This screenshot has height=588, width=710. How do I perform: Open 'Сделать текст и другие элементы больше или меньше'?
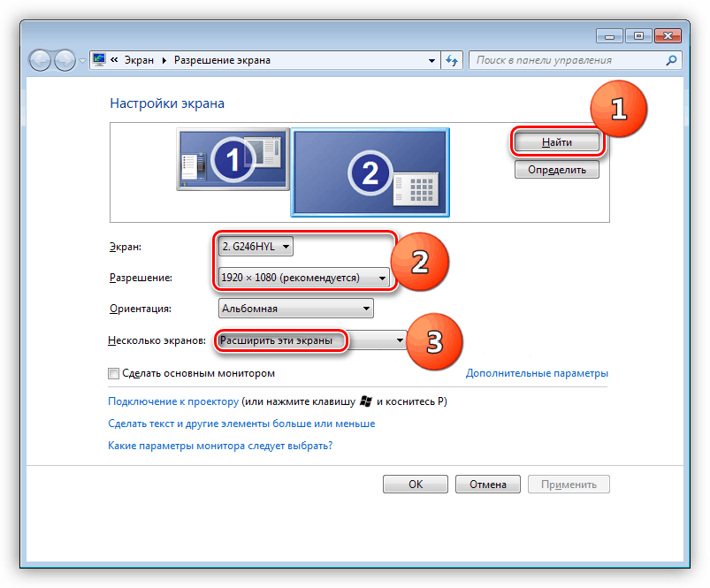click(241, 424)
